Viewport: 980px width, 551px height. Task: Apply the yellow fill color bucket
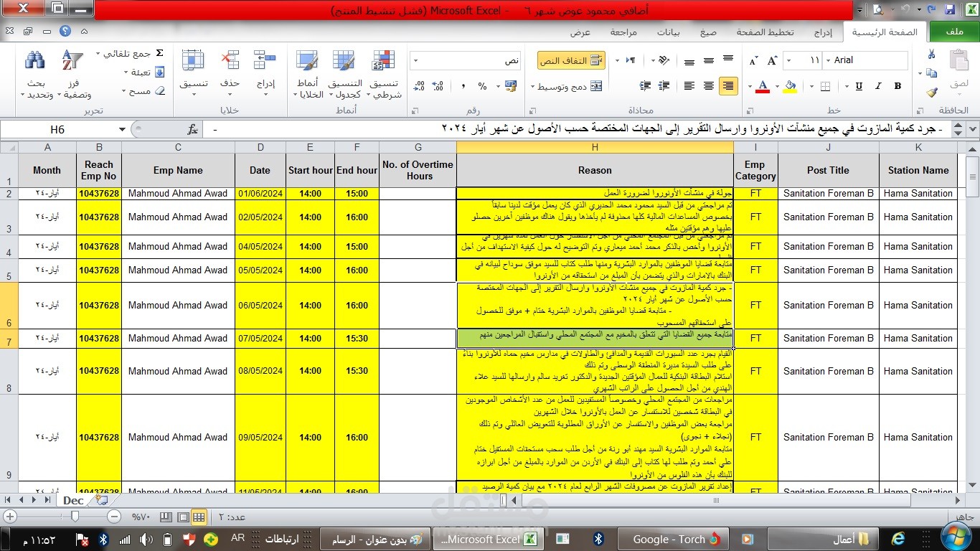point(790,86)
